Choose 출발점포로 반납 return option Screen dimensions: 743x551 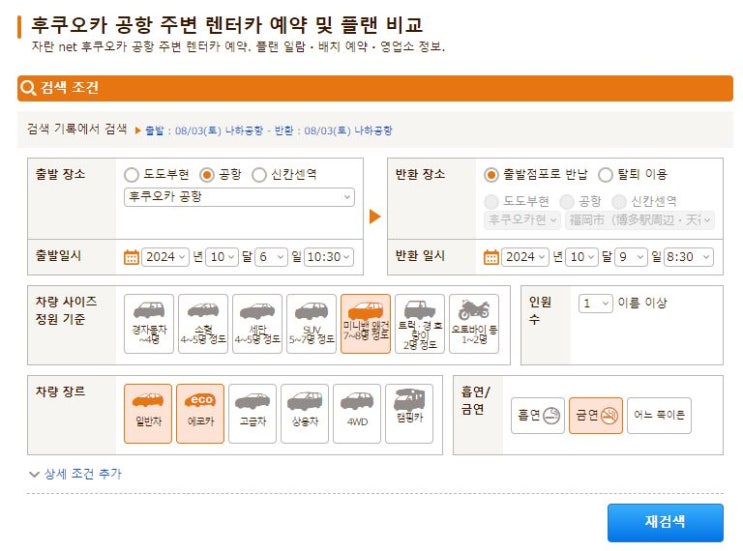491,175
